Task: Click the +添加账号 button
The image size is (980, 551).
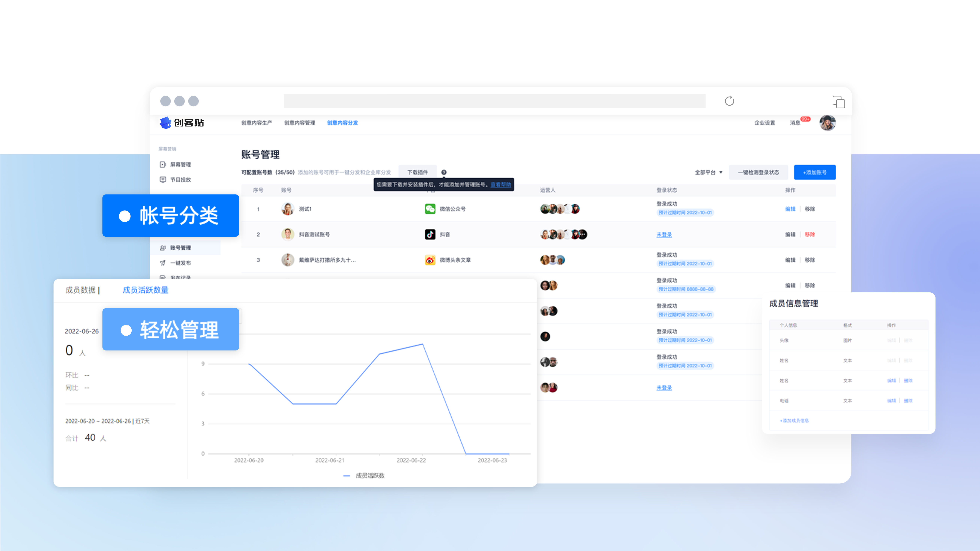Action: point(815,172)
